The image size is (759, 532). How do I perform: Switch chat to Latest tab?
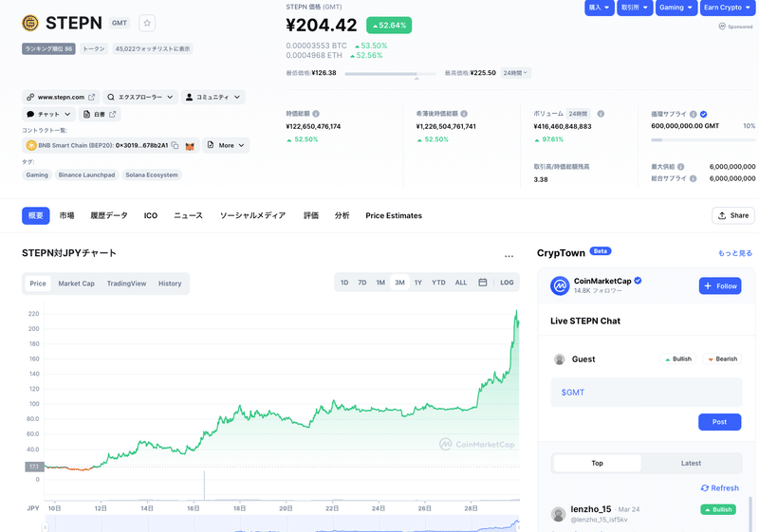click(x=691, y=463)
